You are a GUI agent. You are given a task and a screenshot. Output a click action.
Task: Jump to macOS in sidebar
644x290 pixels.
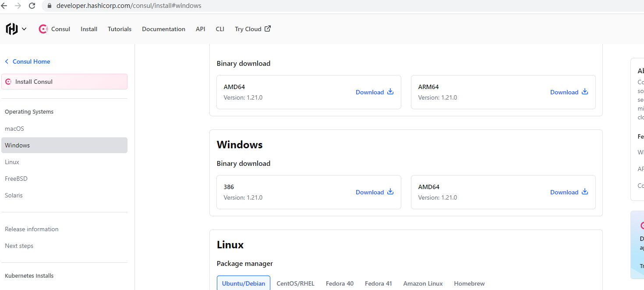point(14,129)
